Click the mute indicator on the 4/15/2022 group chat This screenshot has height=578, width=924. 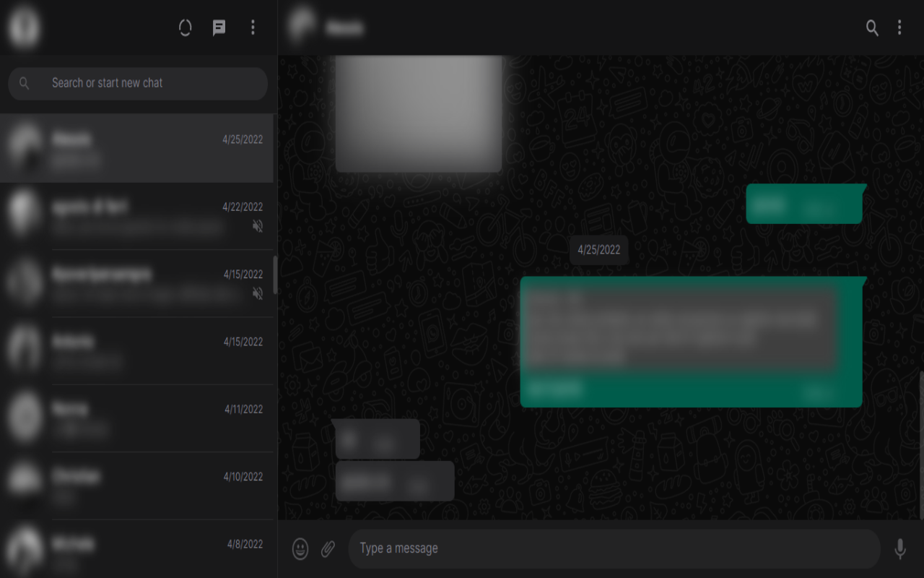point(258,294)
